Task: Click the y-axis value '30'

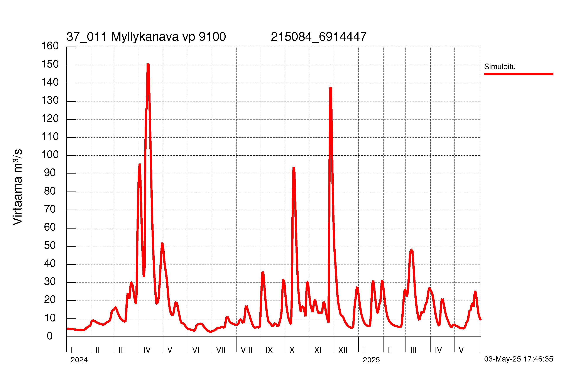Action: tap(50, 282)
